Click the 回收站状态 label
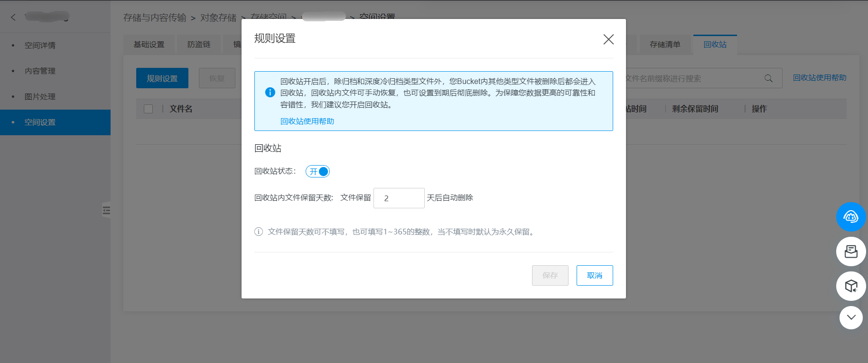This screenshot has width=868, height=363. pyautogui.click(x=275, y=171)
